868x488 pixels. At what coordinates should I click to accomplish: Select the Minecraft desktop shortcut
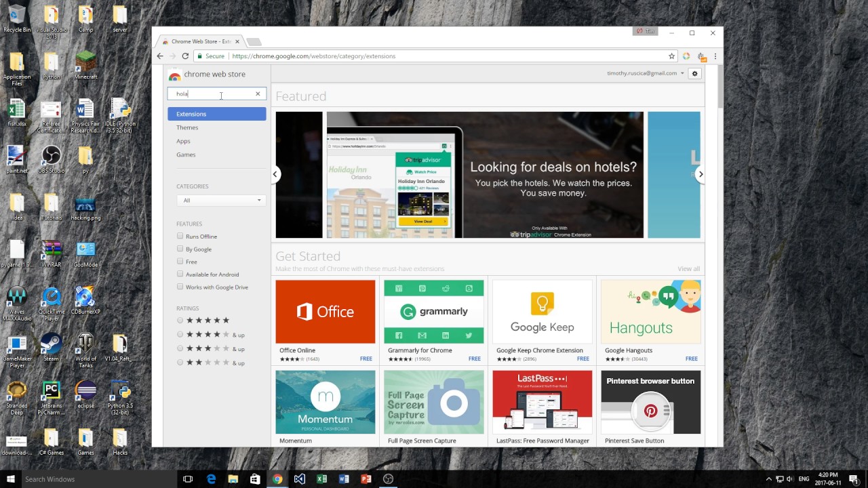click(85, 66)
